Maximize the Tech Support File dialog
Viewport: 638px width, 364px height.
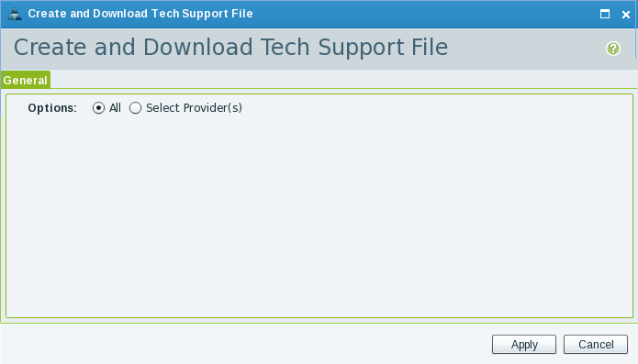coord(605,15)
